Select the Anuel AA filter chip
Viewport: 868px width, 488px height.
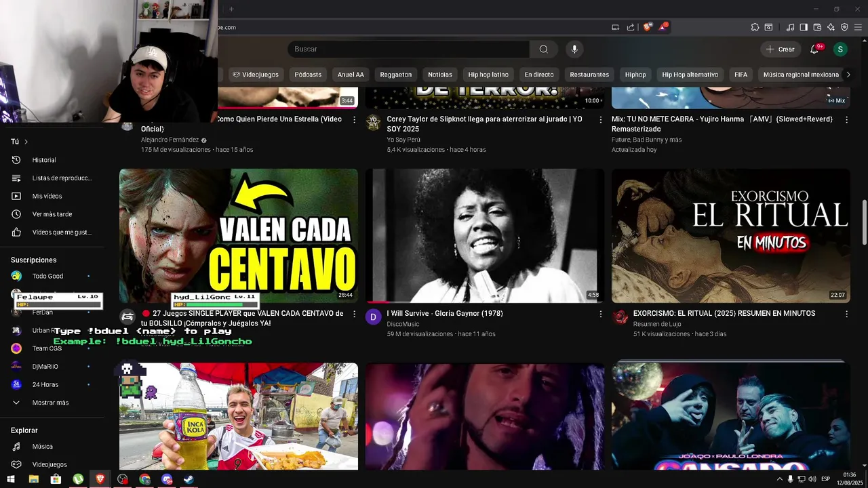pos(351,75)
